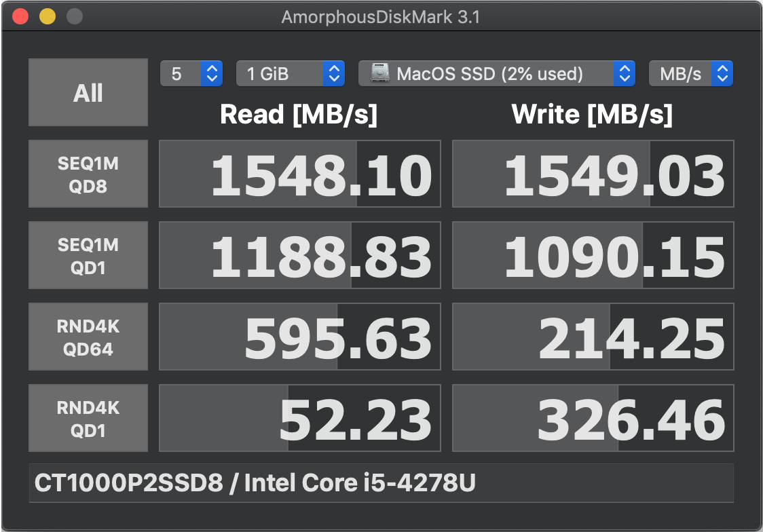The width and height of the screenshot is (763, 532).
Task: Run all benchmarks with the All button
Action: (x=88, y=92)
